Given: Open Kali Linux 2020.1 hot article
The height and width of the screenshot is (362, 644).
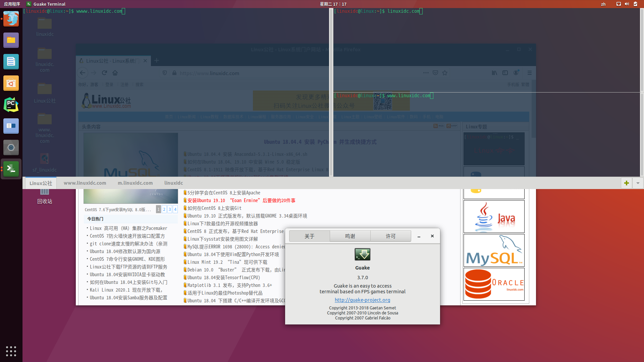Looking at the screenshot, I should (126, 290).
